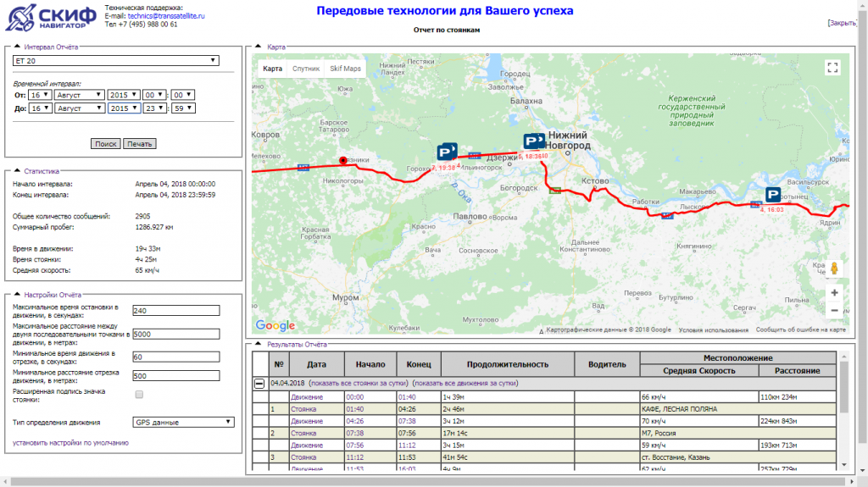This screenshot has height=487, width=868.
Task: Click the СКИФ Навигатор logo
Action: point(51,18)
